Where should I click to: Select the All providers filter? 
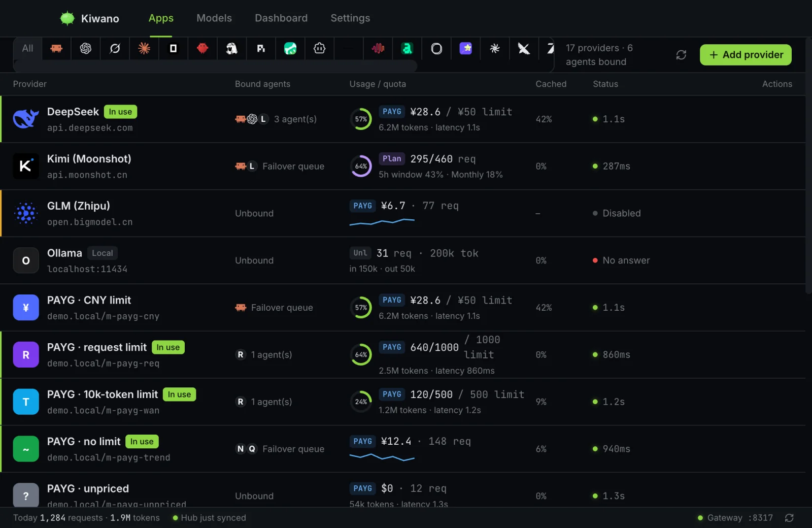[x=27, y=48]
